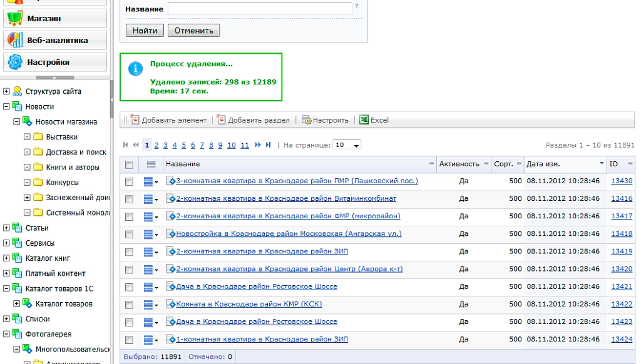
Task: Check the ФМР (микрорайон) row checkbox
Action: [x=129, y=216]
